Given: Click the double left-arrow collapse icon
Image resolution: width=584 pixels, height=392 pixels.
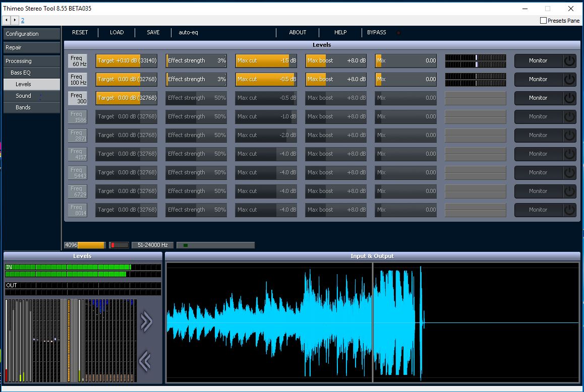Looking at the screenshot, I should tap(145, 361).
